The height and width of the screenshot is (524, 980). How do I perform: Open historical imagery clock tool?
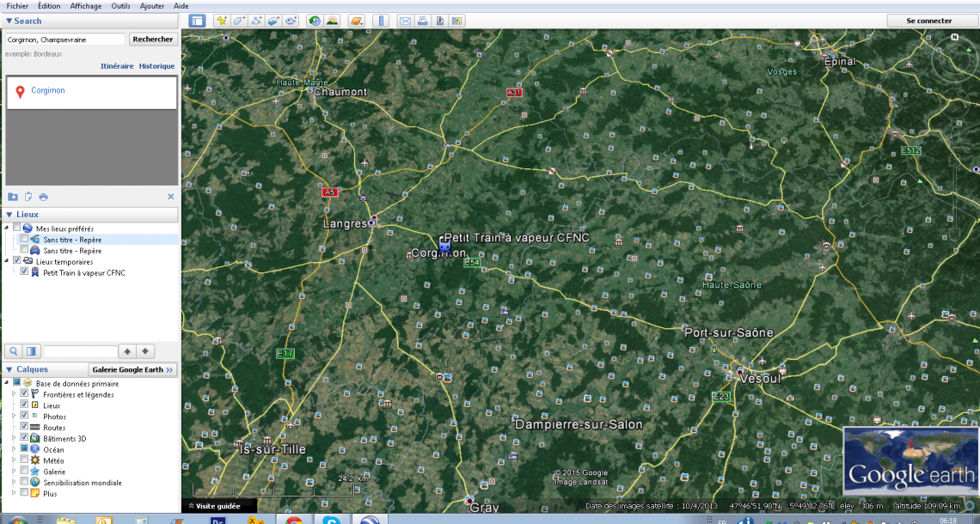click(315, 21)
